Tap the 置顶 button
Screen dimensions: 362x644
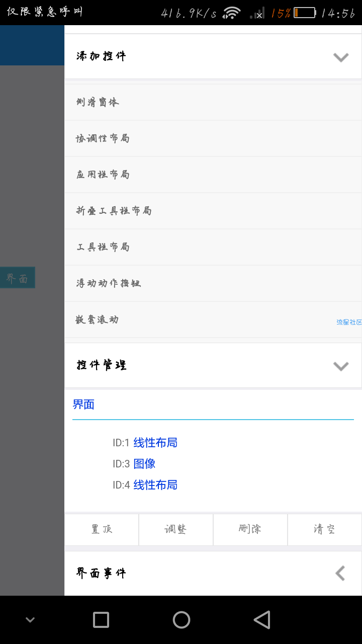[x=102, y=529]
